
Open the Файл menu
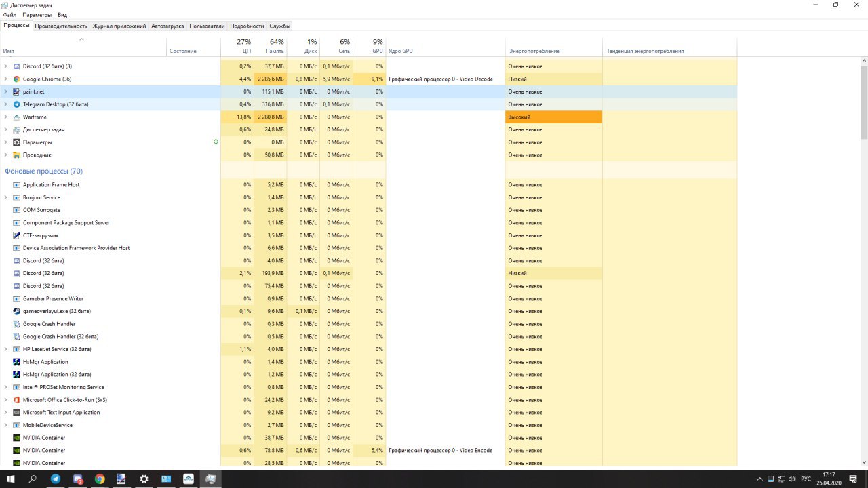click(9, 15)
